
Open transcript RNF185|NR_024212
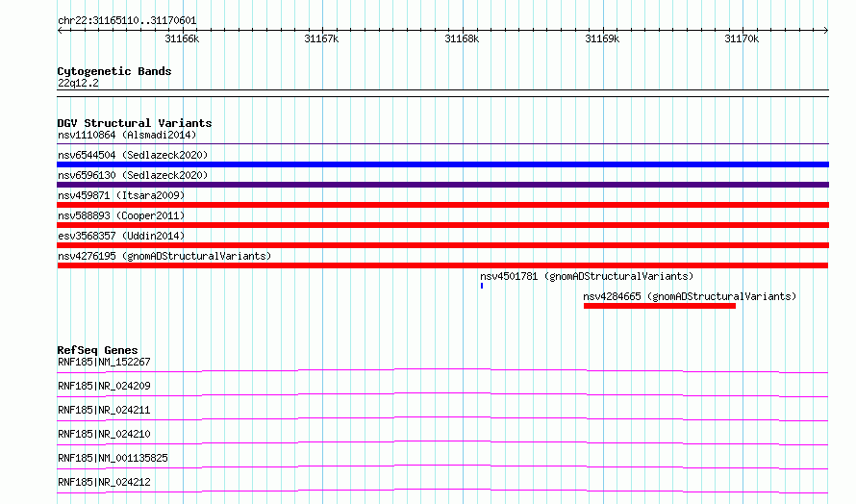click(104, 482)
